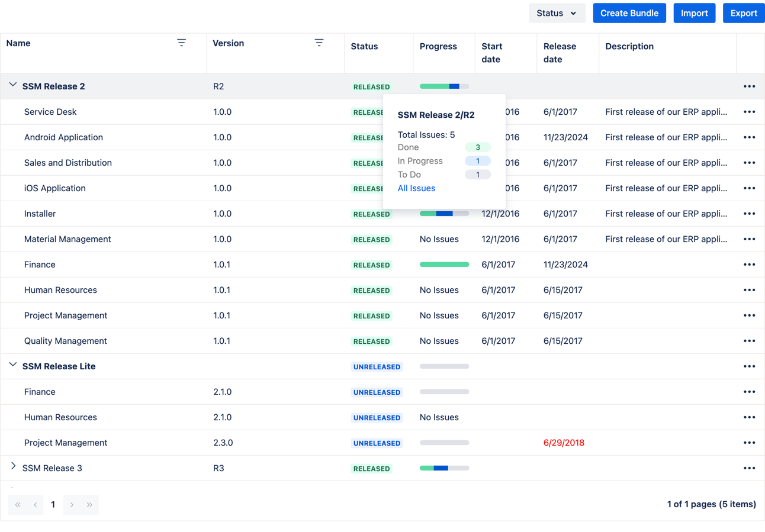Open All Issues from the release popup

point(416,188)
